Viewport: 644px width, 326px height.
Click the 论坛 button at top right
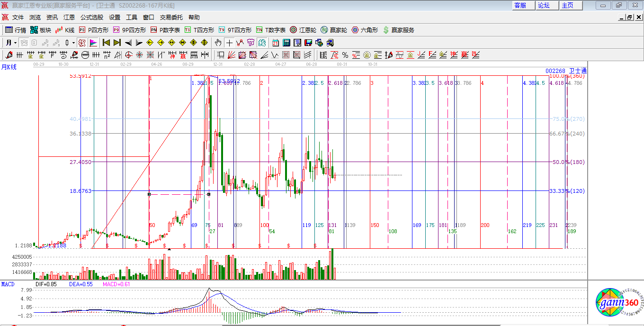click(x=544, y=5)
